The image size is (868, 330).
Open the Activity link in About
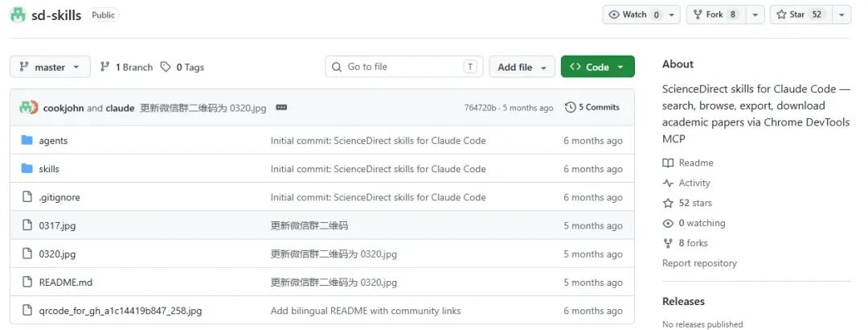694,183
